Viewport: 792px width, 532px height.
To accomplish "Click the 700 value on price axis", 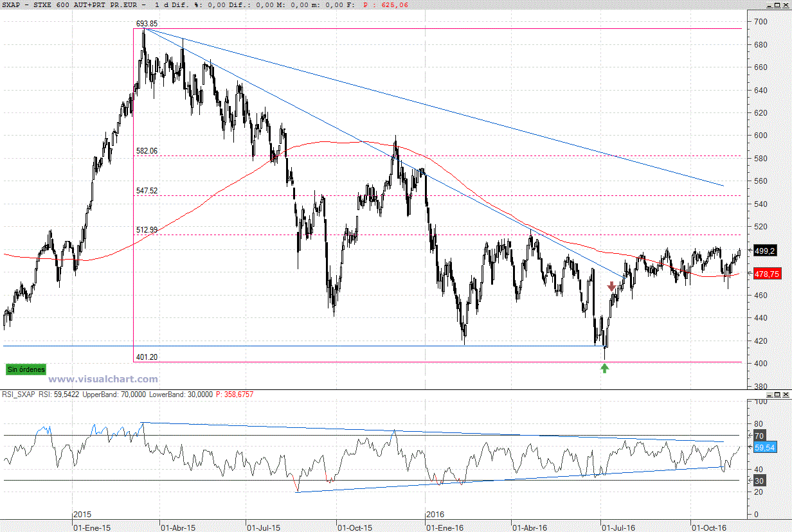I will (x=760, y=22).
